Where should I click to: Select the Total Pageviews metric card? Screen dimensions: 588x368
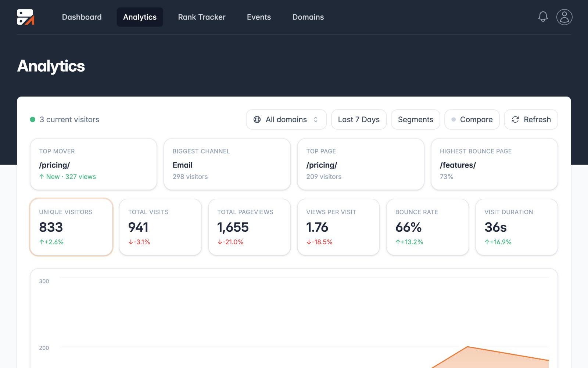(250, 227)
